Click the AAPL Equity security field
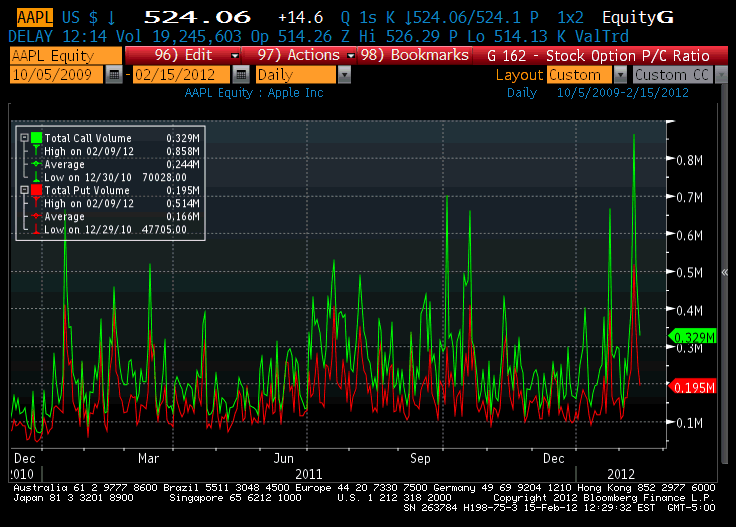 click(66, 55)
